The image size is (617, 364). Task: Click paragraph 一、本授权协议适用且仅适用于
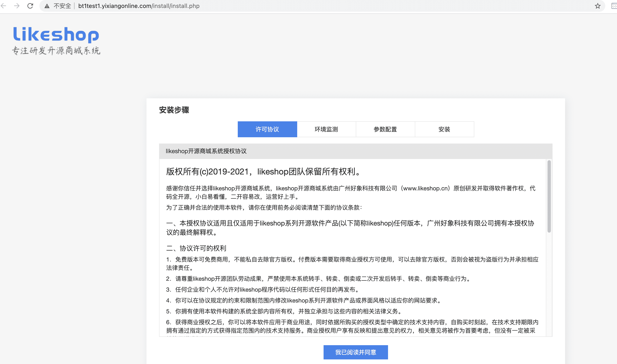[350, 228]
